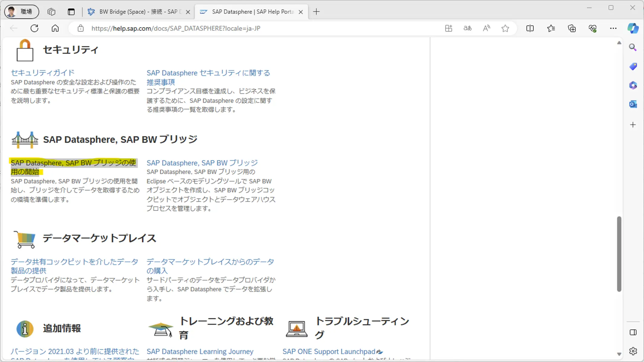Viewport: 644px width, 362px height.
Task: Go to the browser home page
Action: click(55, 28)
